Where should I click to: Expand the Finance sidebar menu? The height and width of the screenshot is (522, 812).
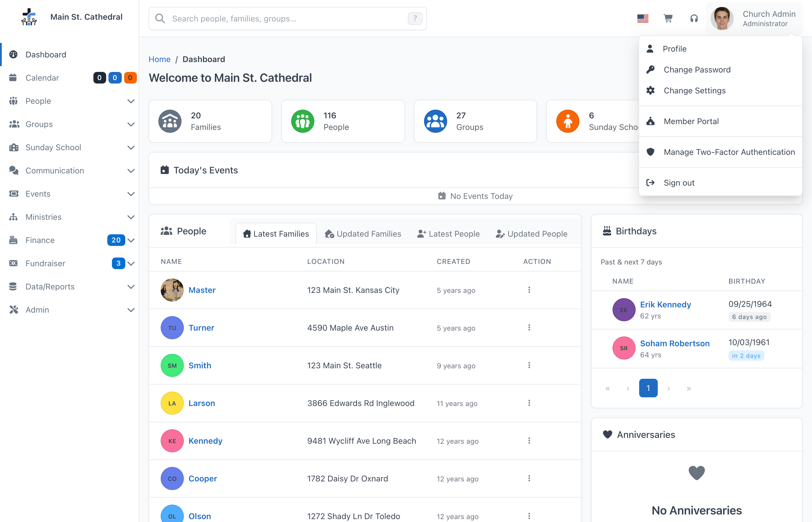(69, 240)
